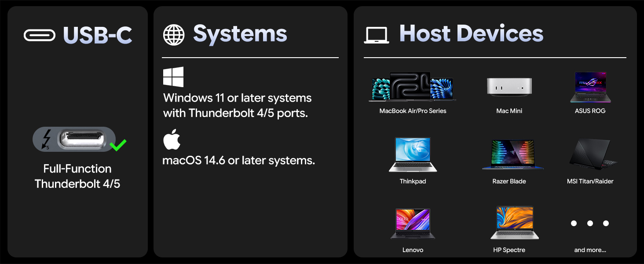Select the Thinkpad laptop image
The height and width of the screenshot is (264, 644).
point(413,154)
